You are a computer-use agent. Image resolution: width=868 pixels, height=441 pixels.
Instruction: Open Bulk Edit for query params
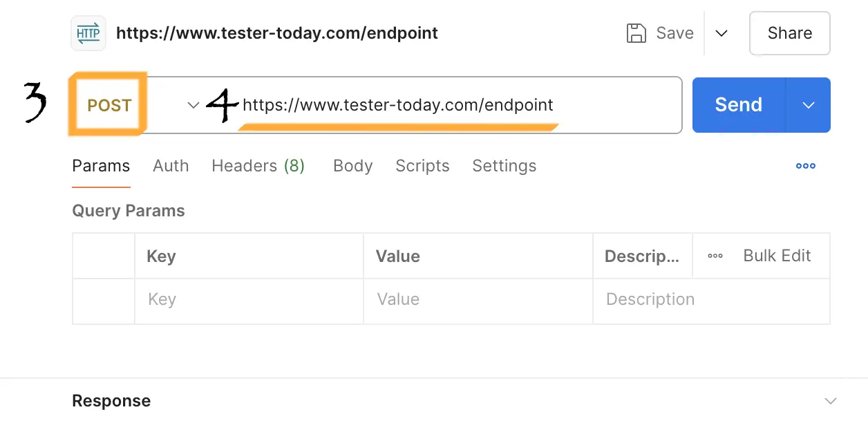777,256
